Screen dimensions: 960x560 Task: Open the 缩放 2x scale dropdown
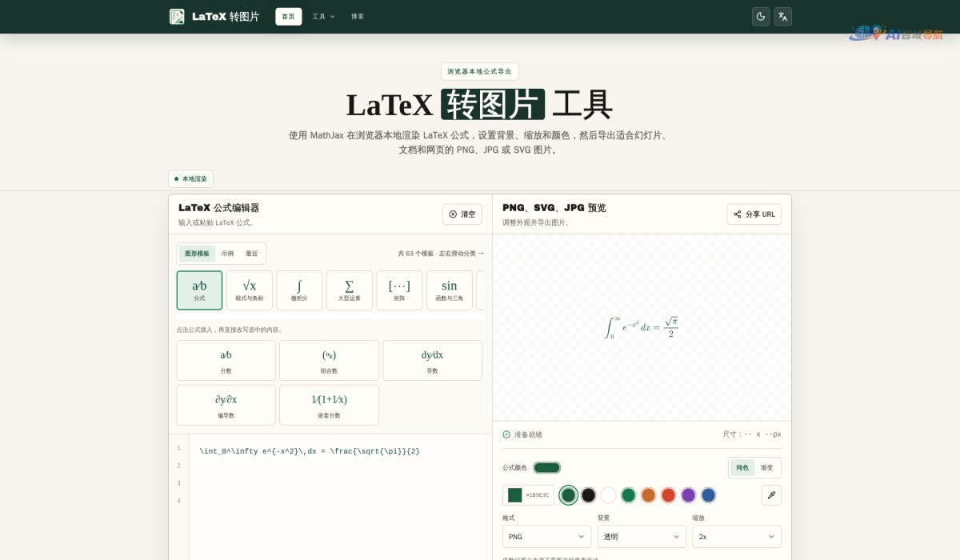(x=737, y=537)
